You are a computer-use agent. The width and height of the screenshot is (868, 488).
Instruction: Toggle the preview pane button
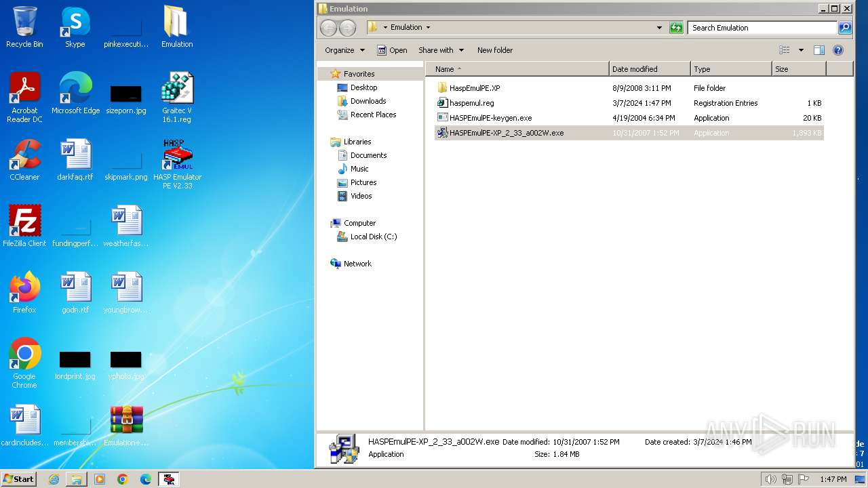point(819,50)
